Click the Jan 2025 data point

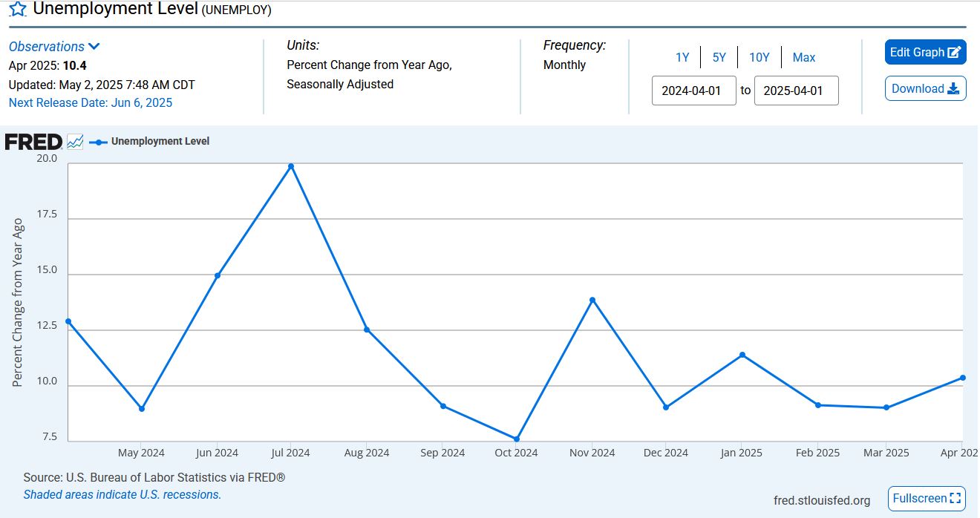coord(742,355)
